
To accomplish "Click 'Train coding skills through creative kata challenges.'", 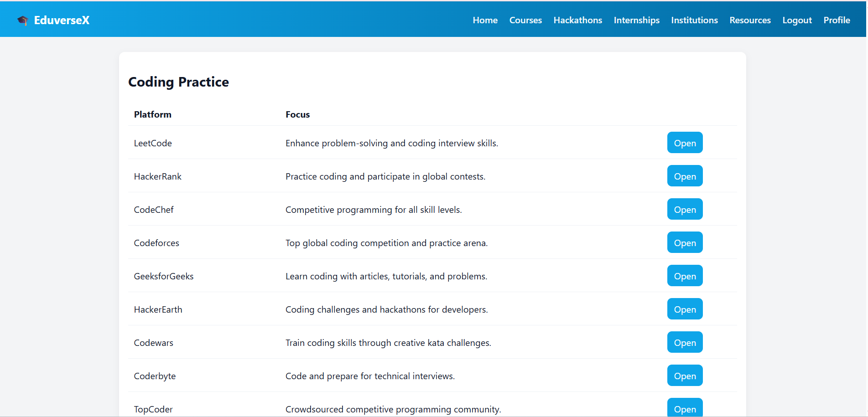I will 388,343.
